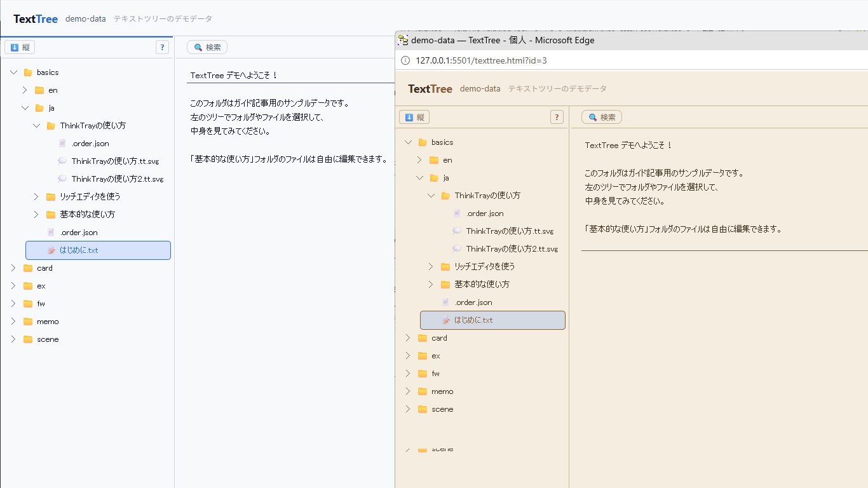Click fw folder icon in beige Edge window
868x488 pixels.
pyautogui.click(x=423, y=374)
